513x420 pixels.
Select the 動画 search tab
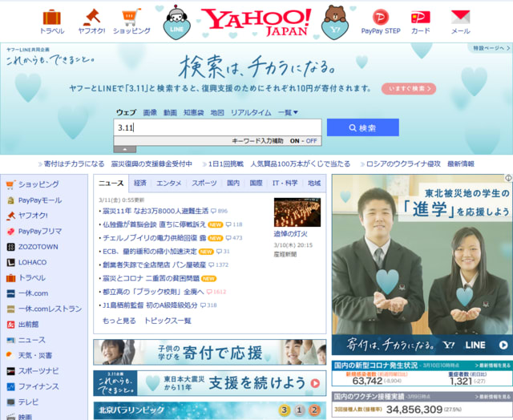(x=170, y=112)
